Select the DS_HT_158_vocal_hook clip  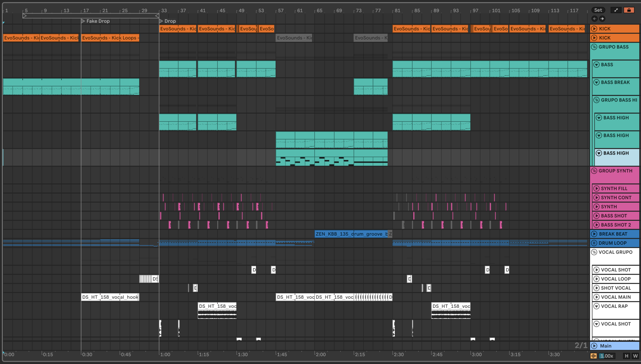click(110, 297)
